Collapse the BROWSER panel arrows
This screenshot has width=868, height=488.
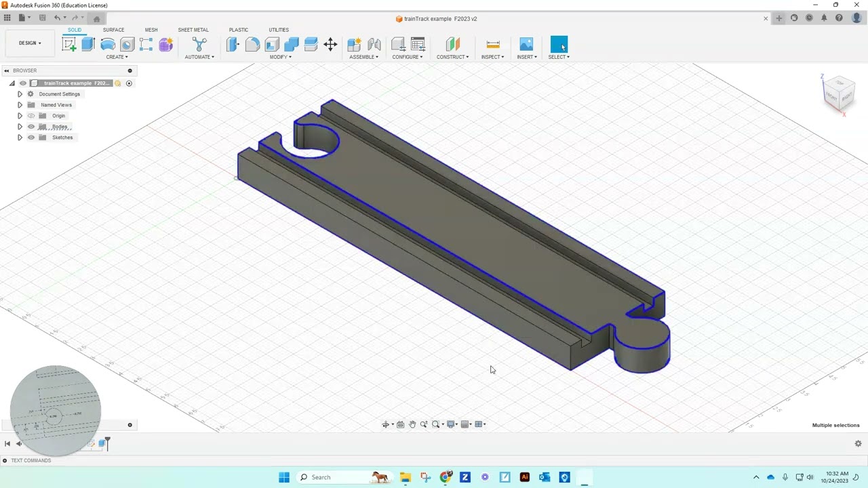coord(6,70)
